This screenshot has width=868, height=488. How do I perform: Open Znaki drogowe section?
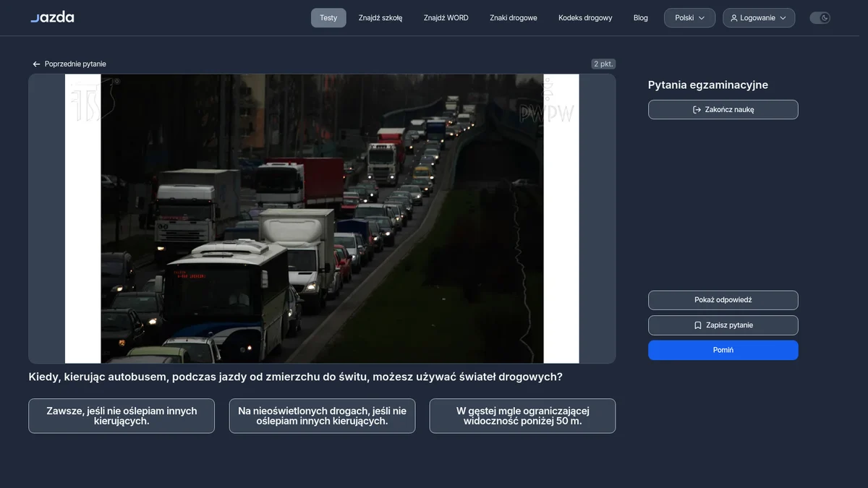pos(514,18)
